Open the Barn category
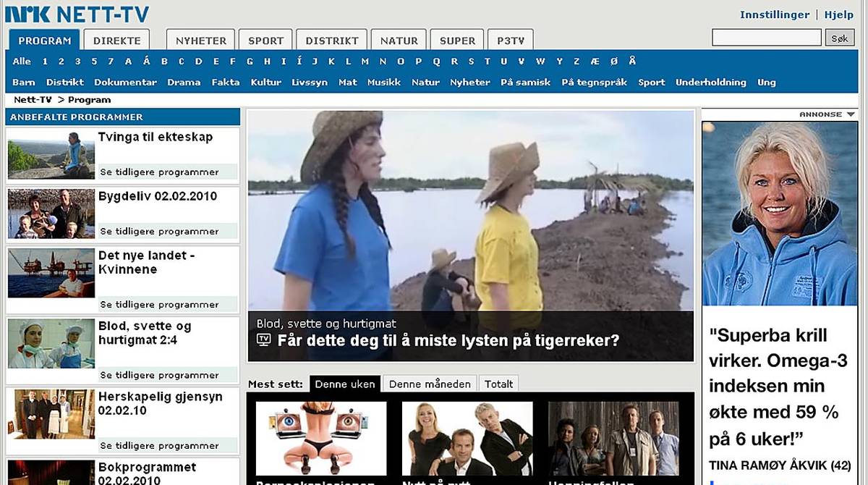This screenshot has height=485, width=868. coord(24,83)
